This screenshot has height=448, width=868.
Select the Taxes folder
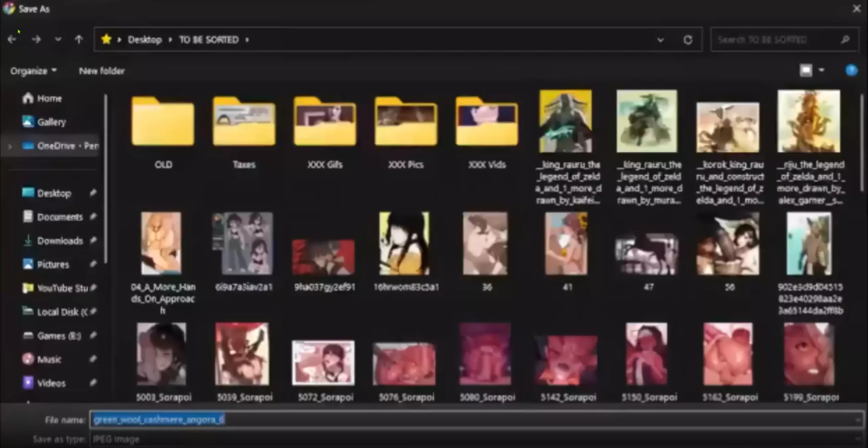pos(244,133)
